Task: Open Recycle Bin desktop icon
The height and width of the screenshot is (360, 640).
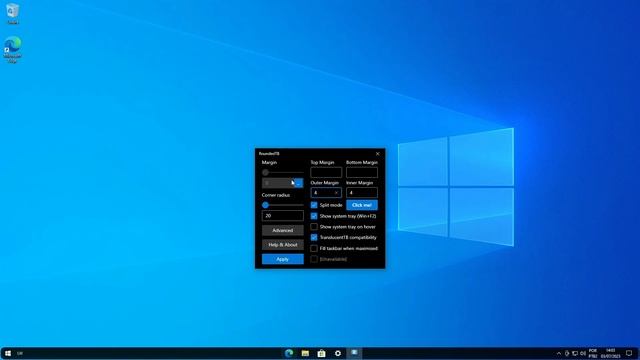Action: click(x=13, y=13)
